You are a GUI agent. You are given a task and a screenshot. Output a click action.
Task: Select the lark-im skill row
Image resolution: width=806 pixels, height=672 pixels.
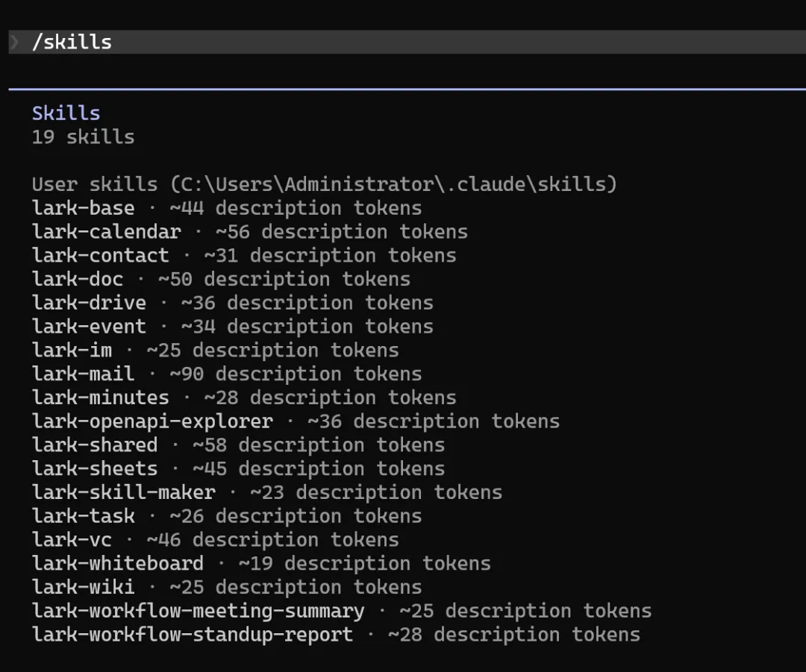pyautogui.click(x=72, y=351)
